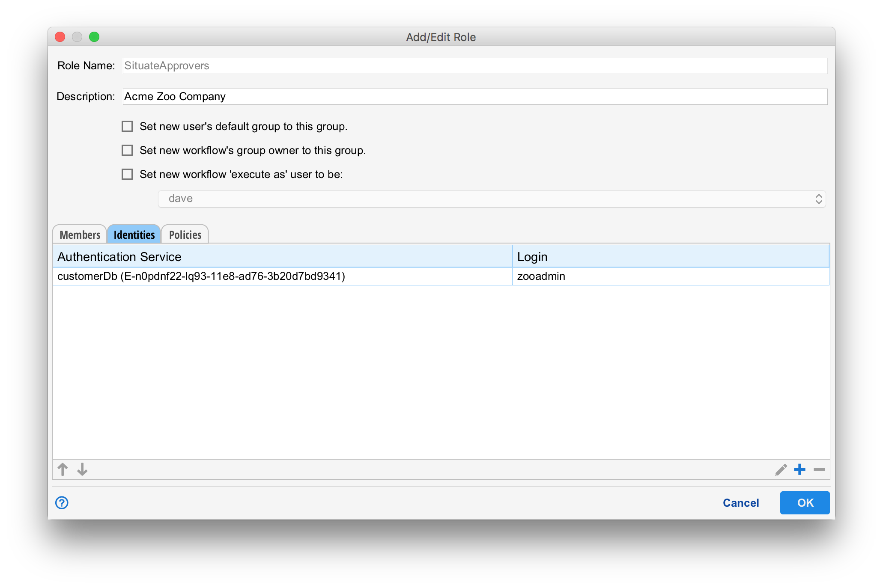Image resolution: width=883 pixels, height=588 pixels.
Task: Move the selected identity up
Action: [x=63, y=469]
